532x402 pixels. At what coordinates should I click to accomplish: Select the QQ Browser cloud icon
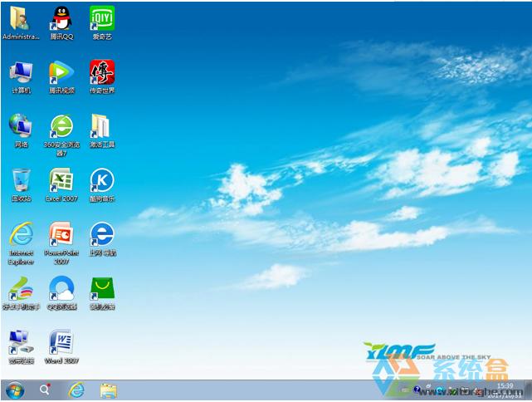[x=61, y=289]
